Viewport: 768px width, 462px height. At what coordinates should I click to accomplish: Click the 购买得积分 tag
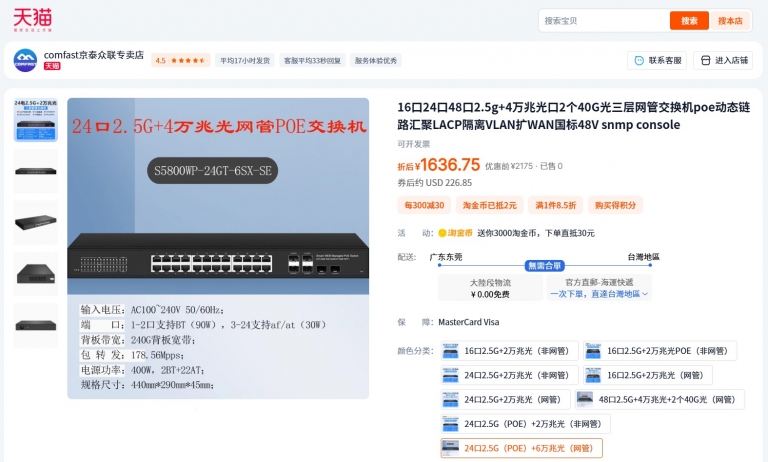[615, 205]
